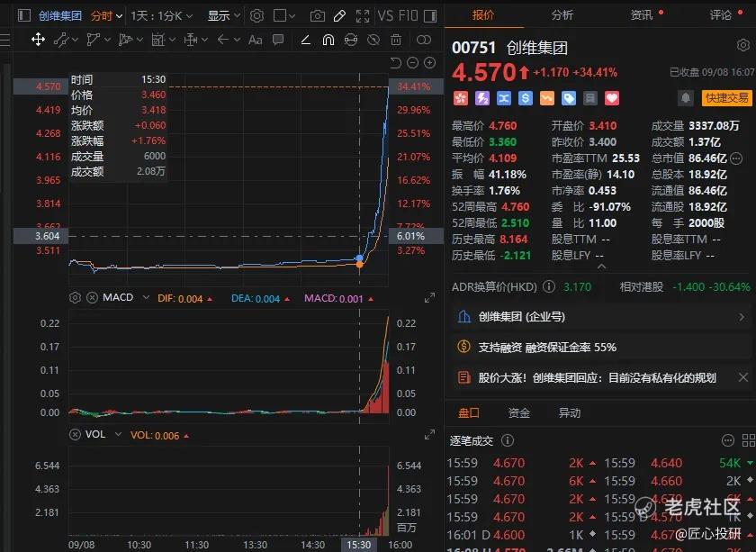Select the text Aa annotation tool
The width and height of the screenshot is (756, 552).
[x=255, y=40]
